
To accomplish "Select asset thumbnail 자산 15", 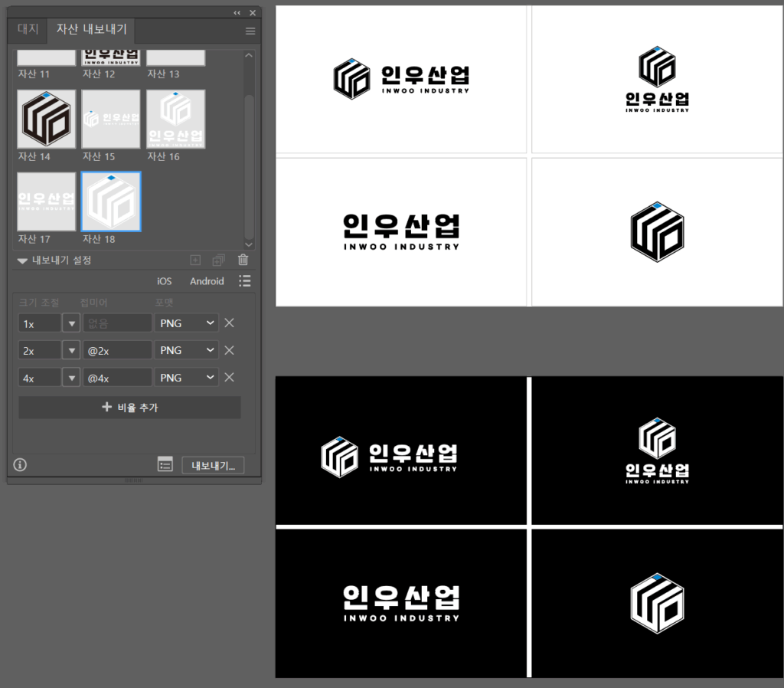I will coord(111,119).
